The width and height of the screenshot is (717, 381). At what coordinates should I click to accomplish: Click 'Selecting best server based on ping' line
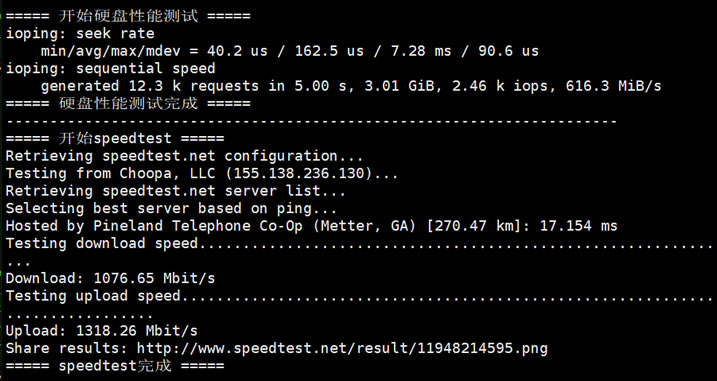(x=171, y=209)
